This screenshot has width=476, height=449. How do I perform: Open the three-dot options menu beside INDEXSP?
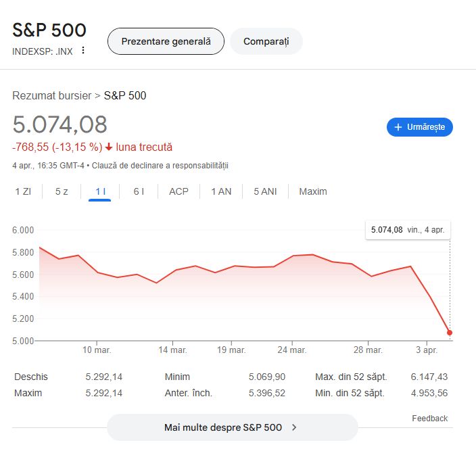coord(83,50)
